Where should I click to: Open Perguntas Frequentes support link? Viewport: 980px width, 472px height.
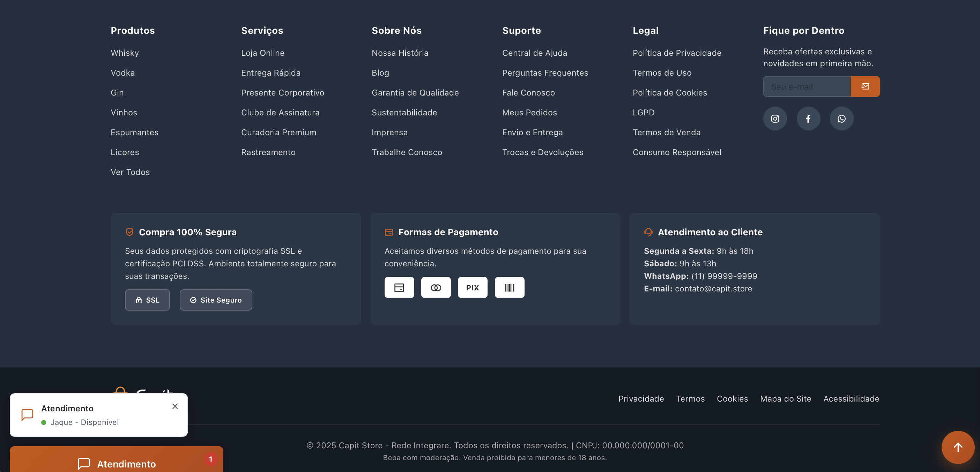click(545, 73)
